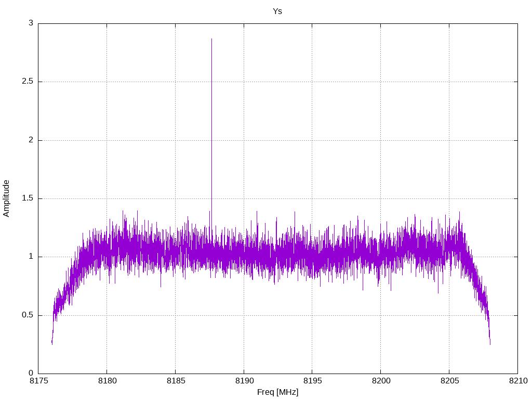Screen dimensions: 532x399
Task: Click x-axis tick label 8205
Action: point(449,381)
